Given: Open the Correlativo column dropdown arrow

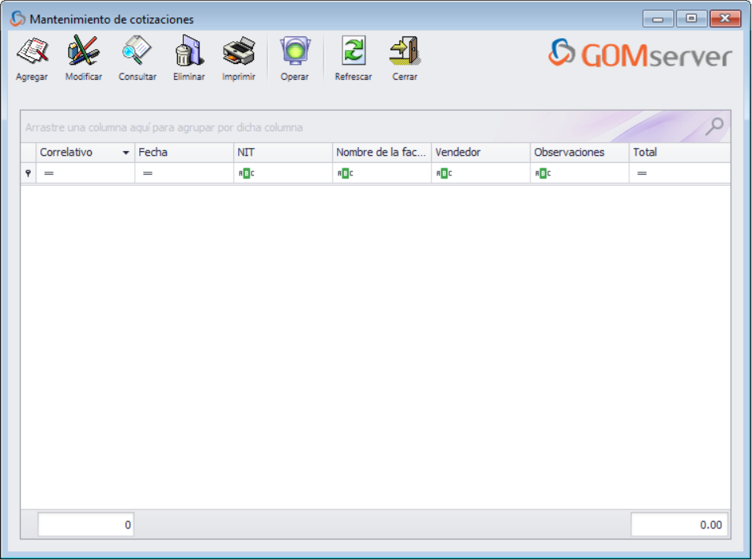Looking at the screenshot, I should point(127,152).
